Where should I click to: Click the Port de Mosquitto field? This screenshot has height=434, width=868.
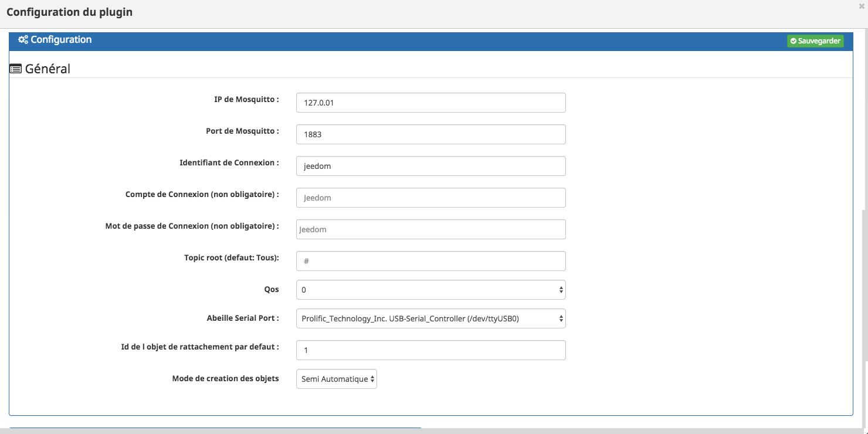[x=431, y=134]
